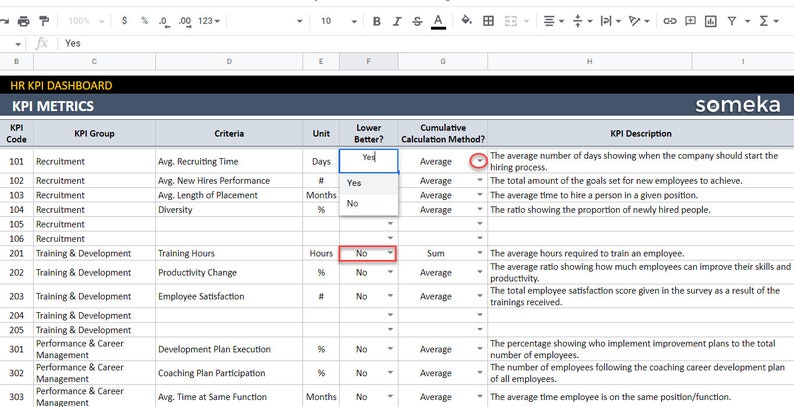Open Lower Better dropdown for KPI 105
The image size is (794, 407).
coord(390,224)
